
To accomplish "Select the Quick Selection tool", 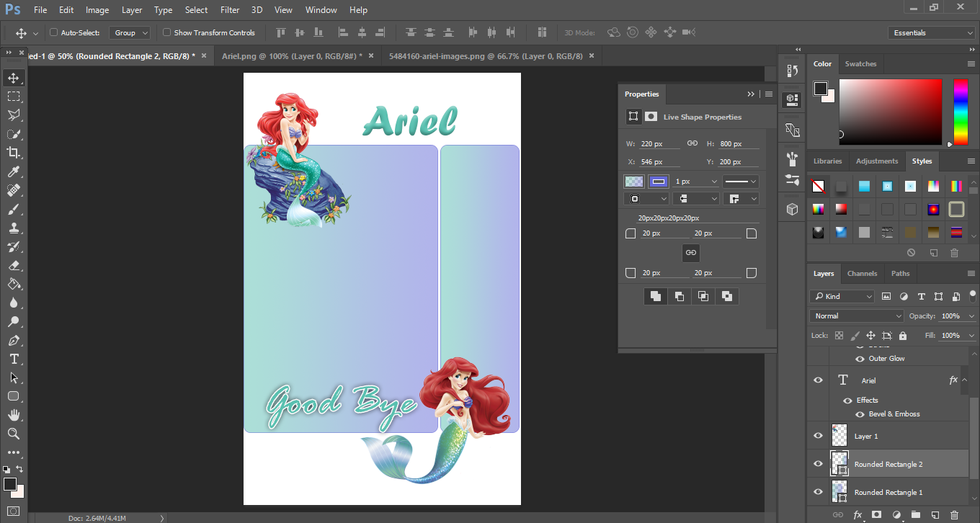I will [x=14, y=134].
